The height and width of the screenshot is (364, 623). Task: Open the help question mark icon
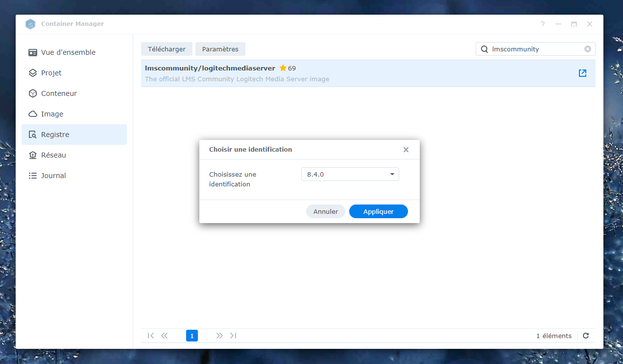(543, 24)
